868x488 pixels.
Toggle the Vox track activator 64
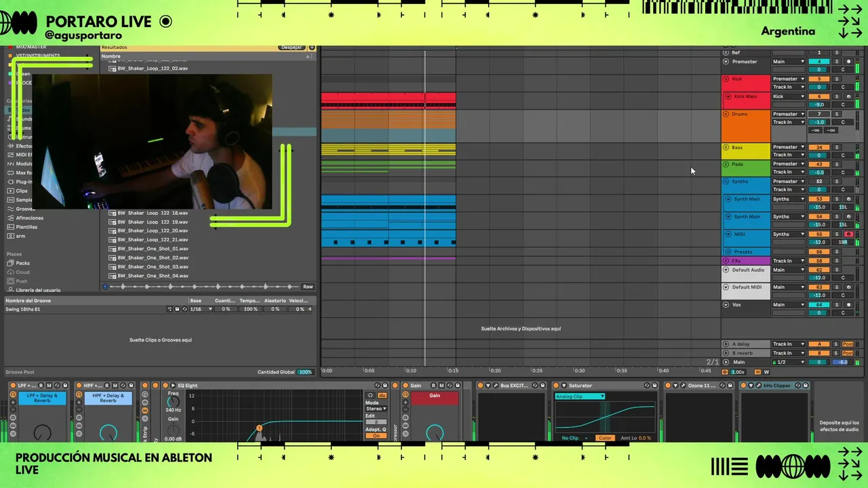(818, 305)
